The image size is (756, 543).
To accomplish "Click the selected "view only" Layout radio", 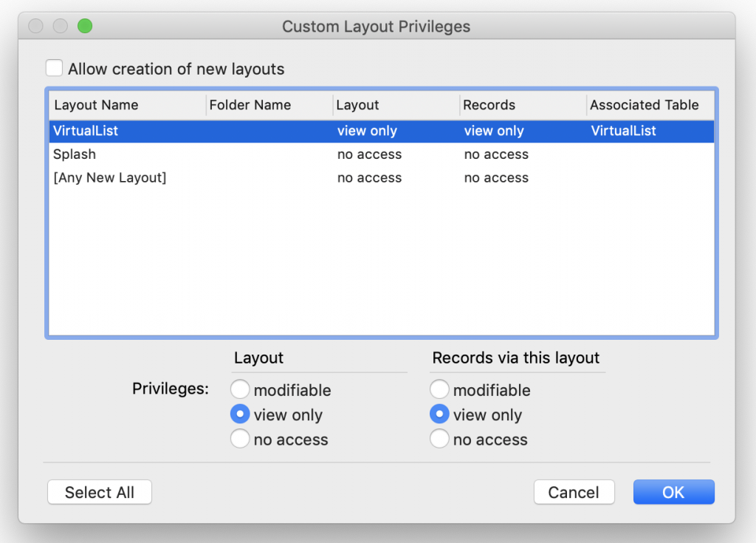I will click(x=240, y=414).
